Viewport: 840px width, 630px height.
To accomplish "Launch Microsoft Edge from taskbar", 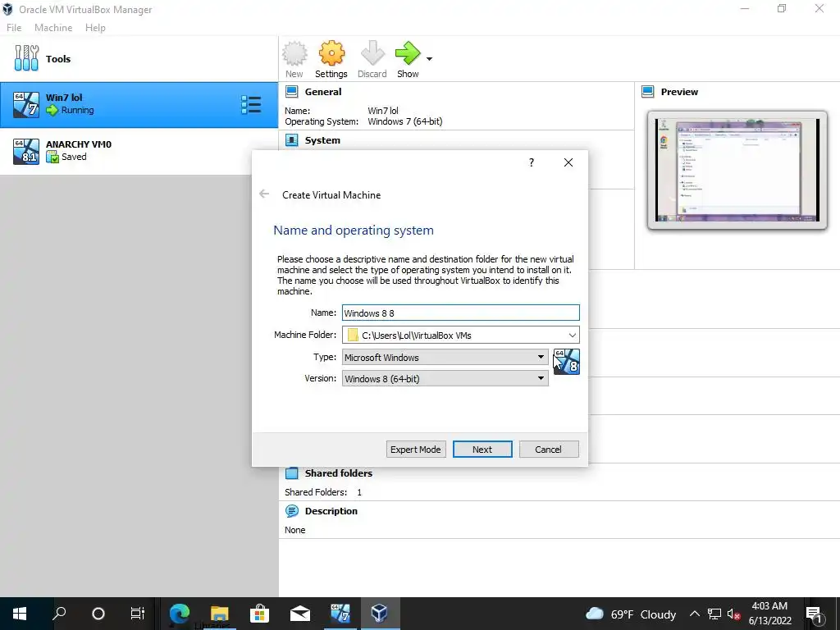I will [x=180, y=614].
